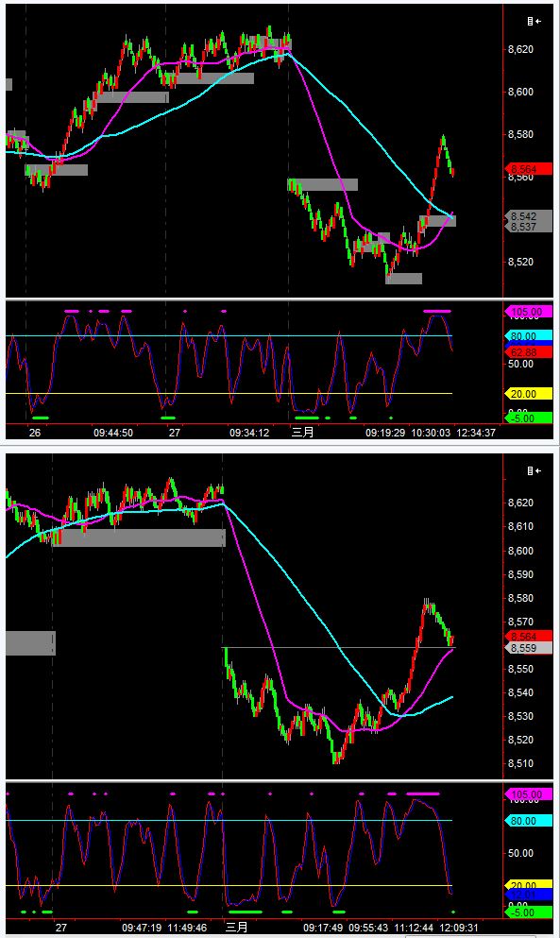The height and width of the screenshot is (938, 560).
Task: Click the 8,520 price level on the upper axis
Action: 520,262
